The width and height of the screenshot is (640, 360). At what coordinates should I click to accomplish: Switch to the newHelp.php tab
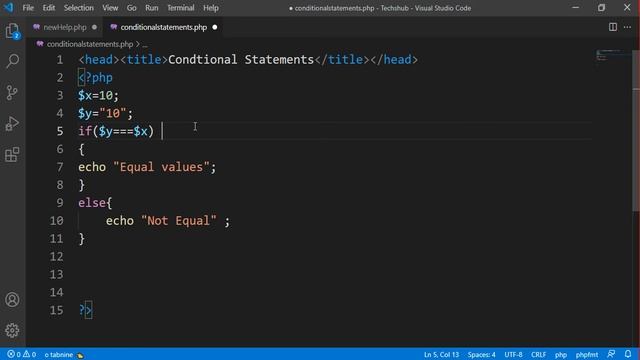(x=64, y=27)
